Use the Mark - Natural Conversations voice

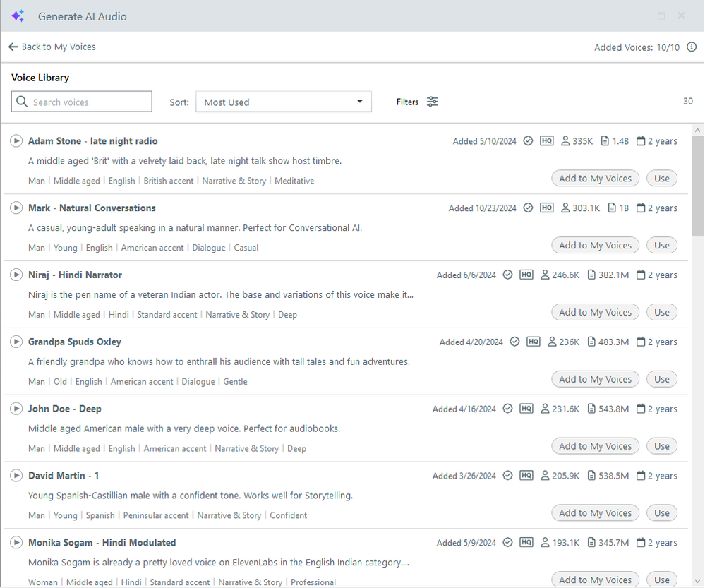661,246
